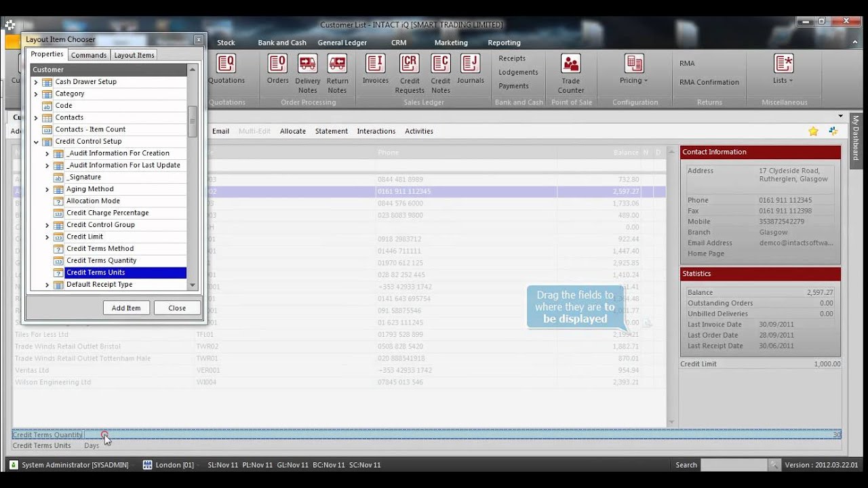
Task: Open the Lists dropdown
Action: 783,69
